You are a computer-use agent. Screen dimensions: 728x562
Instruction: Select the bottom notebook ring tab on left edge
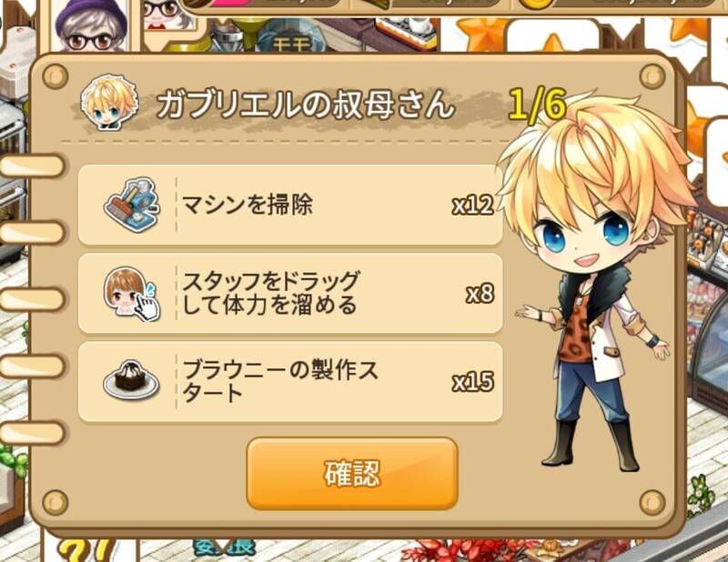(32, 433)
